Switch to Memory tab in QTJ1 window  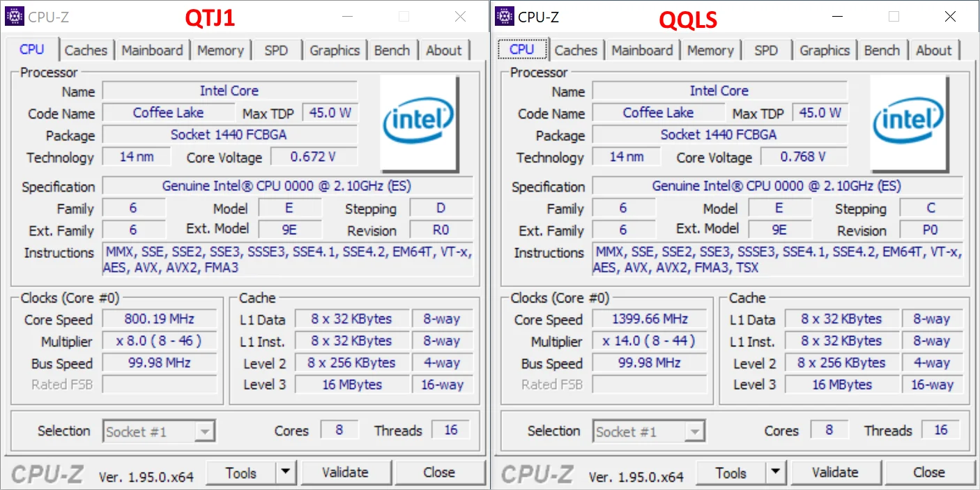click(220, 50)
